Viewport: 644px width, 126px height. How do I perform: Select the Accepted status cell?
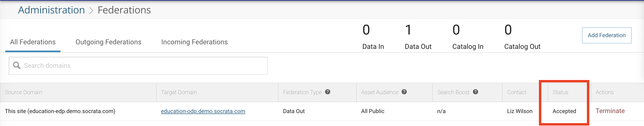(x=564, y=111)
